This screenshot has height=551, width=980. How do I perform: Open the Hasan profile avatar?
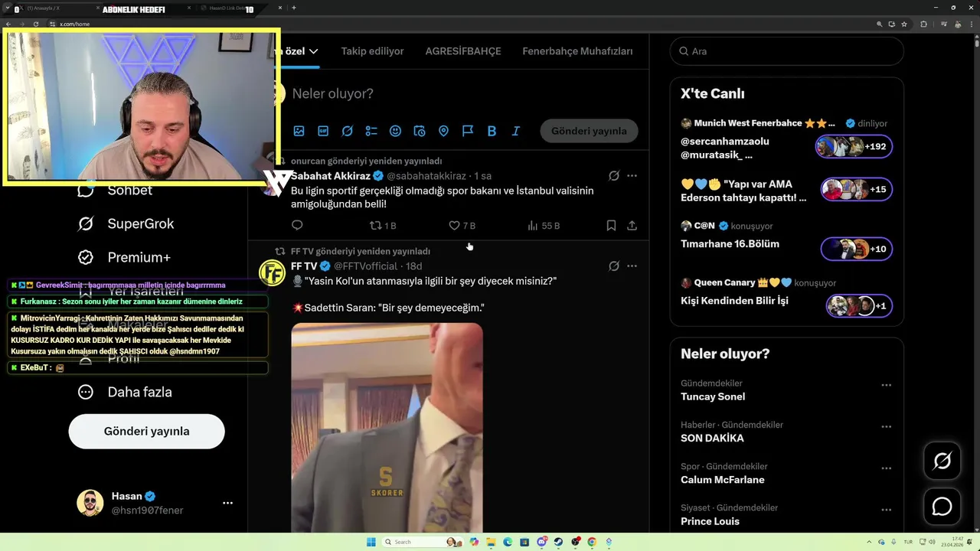click(90, 503)
